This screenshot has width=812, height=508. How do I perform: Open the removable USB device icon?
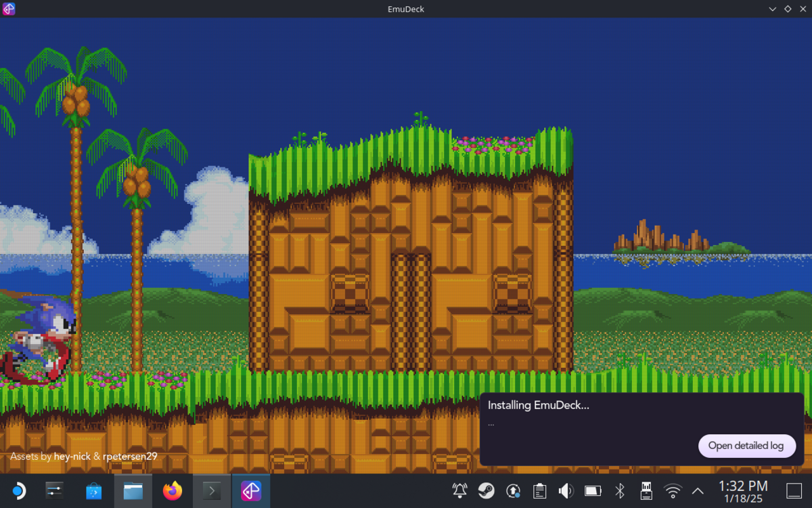646,491
